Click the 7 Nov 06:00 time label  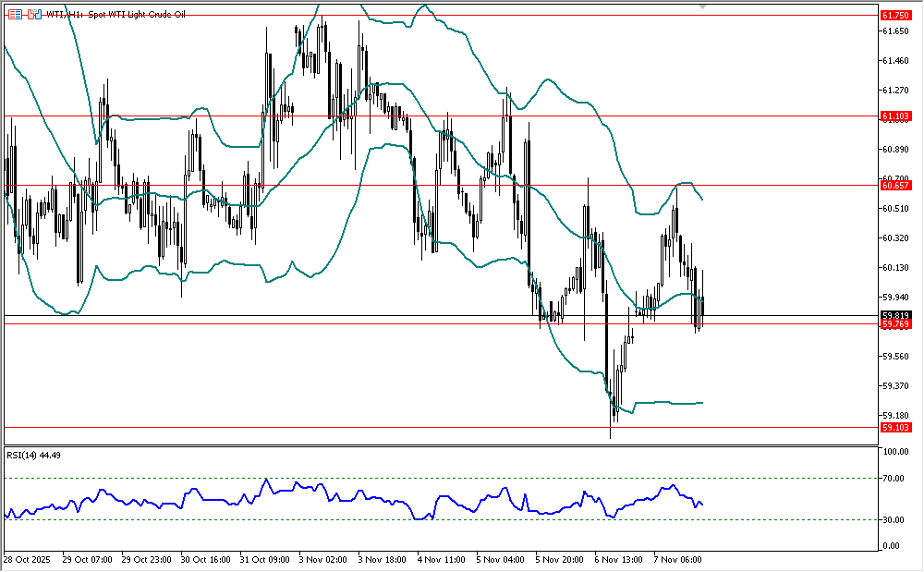coord(677,559)
